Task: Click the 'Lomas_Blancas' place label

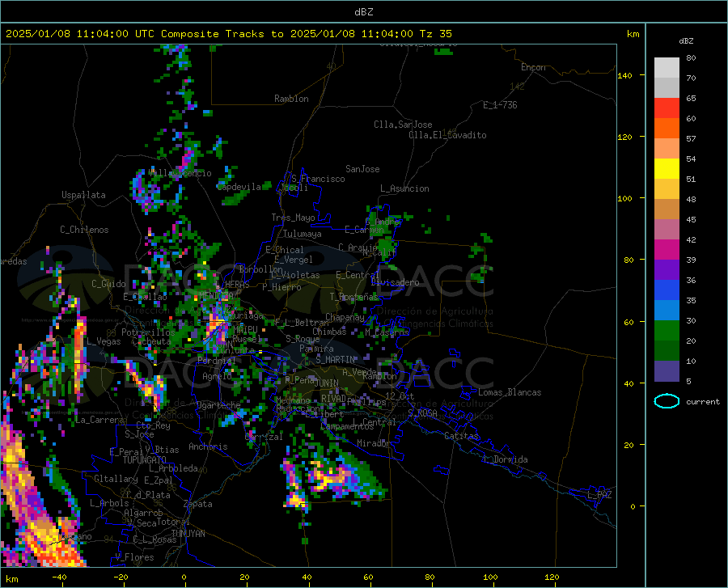Action: tap(510, 392)
